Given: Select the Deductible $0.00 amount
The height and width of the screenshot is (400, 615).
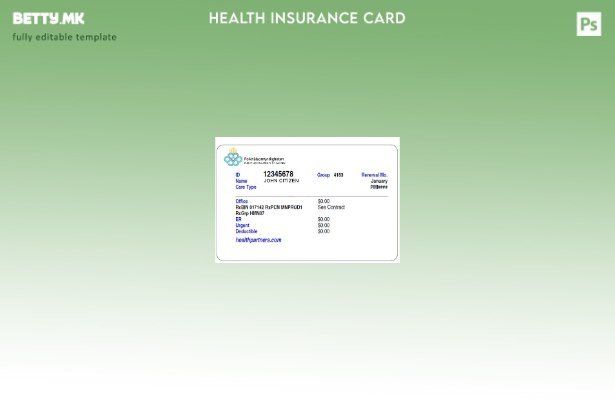Looking at the screenshot, I should [323, 231].
